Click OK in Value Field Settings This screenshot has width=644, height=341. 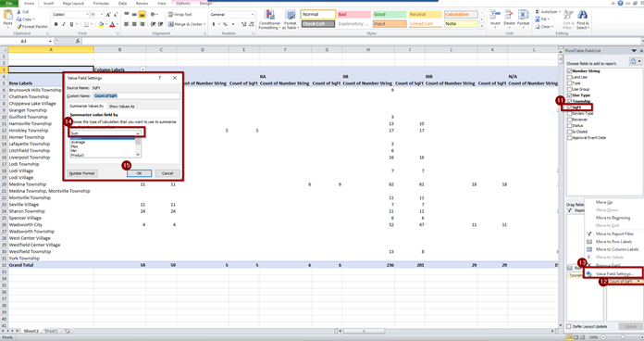139,173
